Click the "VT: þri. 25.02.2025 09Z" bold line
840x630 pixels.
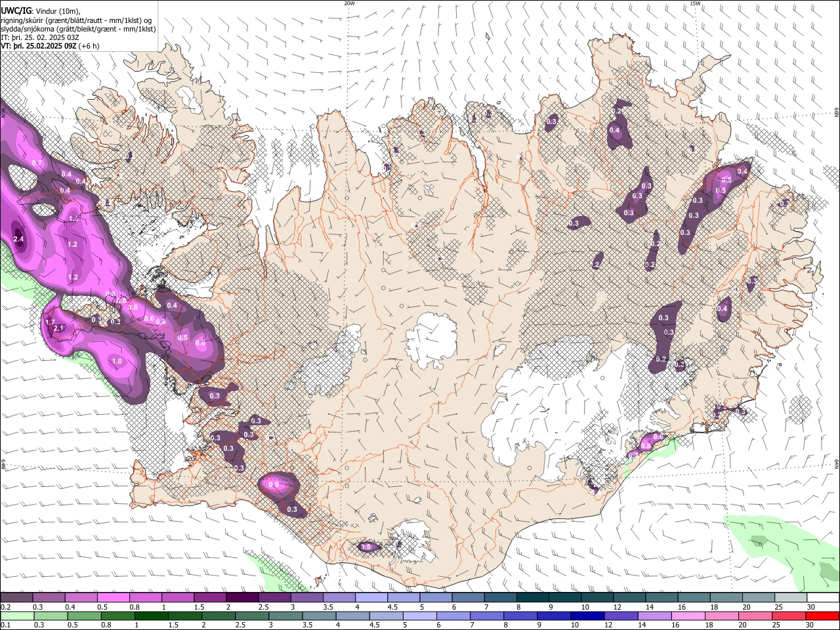pyautogui.click(x=39, y=46)
